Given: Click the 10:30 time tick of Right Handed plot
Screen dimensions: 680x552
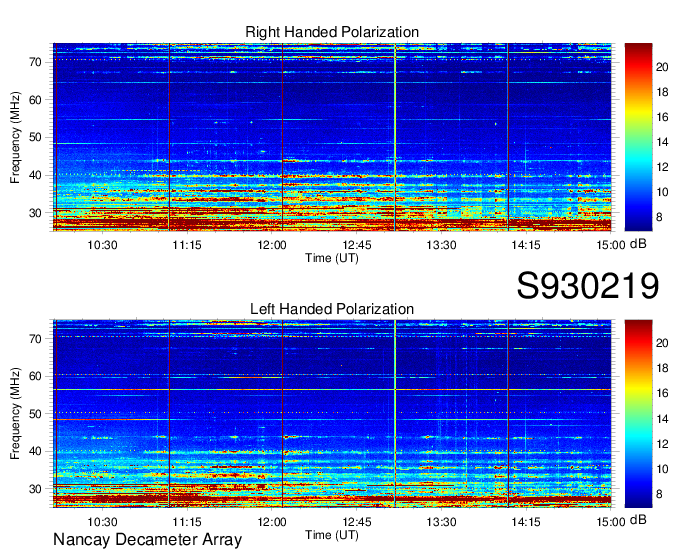Looking at the screenshot, I should click(x=102, y=245).
